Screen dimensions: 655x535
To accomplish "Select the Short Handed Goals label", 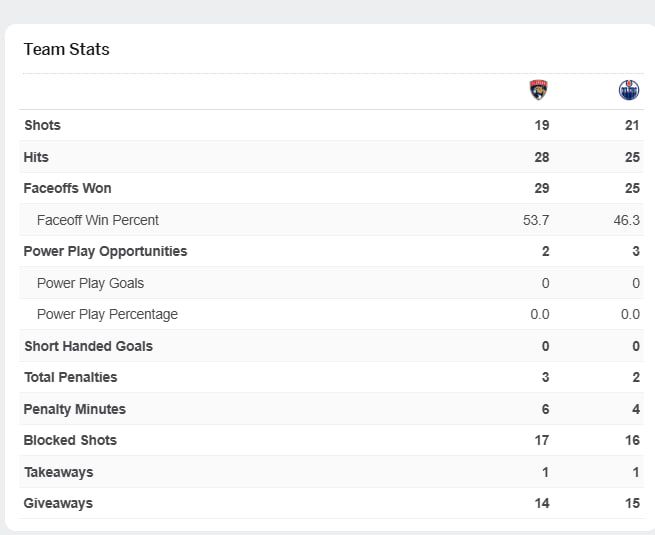I will 88,346.
